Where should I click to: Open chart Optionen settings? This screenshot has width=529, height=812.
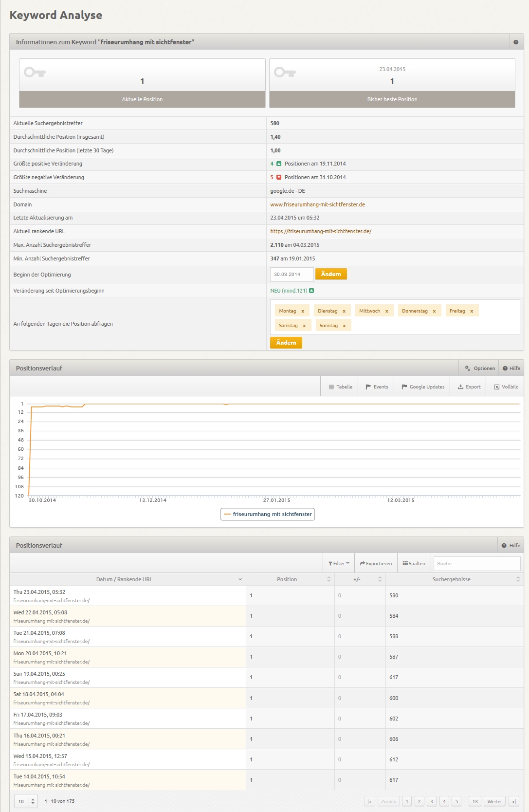click(479, 369)
